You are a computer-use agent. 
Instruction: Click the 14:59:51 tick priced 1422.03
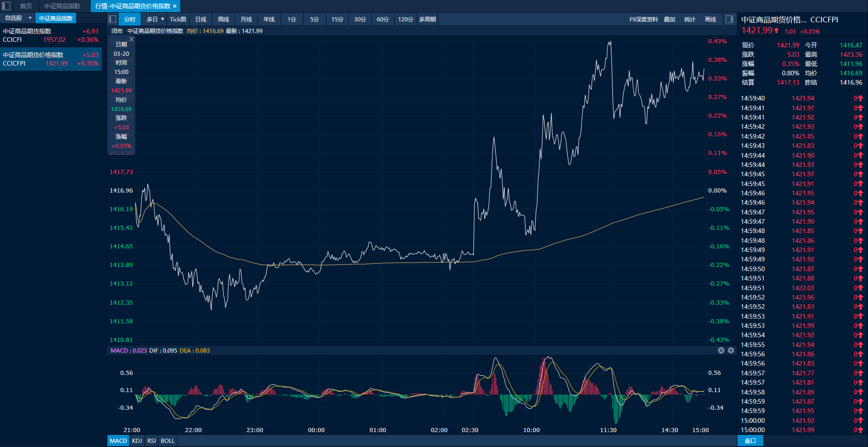tap(802, 288)
